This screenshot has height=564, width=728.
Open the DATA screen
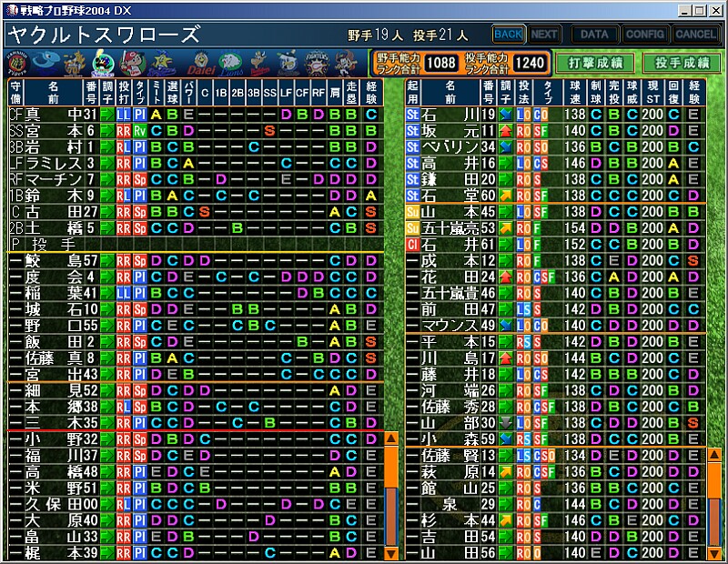pyautogui.click(x=594, y=35)
